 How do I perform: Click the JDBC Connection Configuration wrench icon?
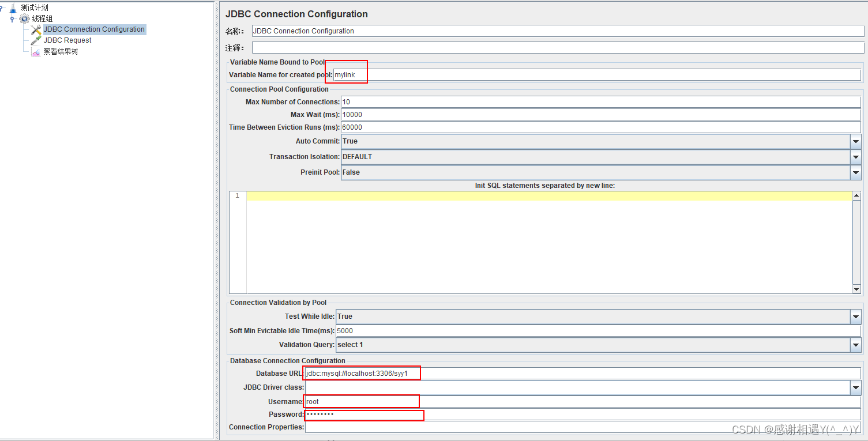[x=36, y=29]
